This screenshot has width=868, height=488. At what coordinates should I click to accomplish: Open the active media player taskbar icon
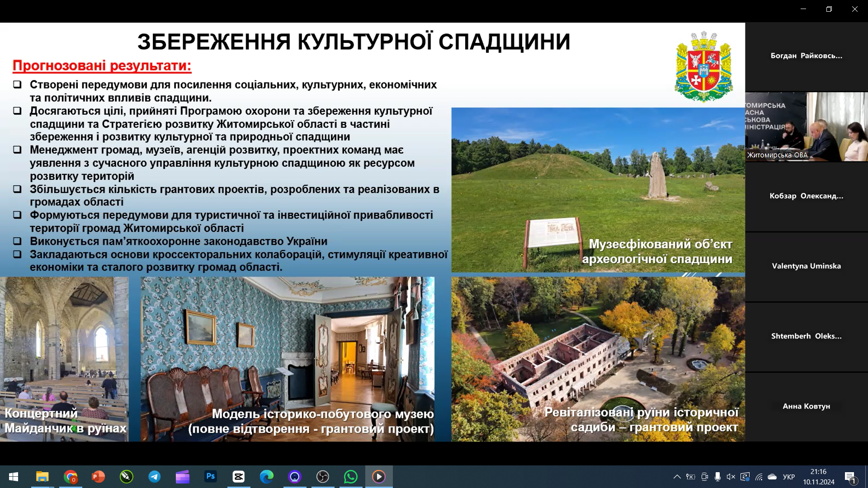tap(379, 477)
